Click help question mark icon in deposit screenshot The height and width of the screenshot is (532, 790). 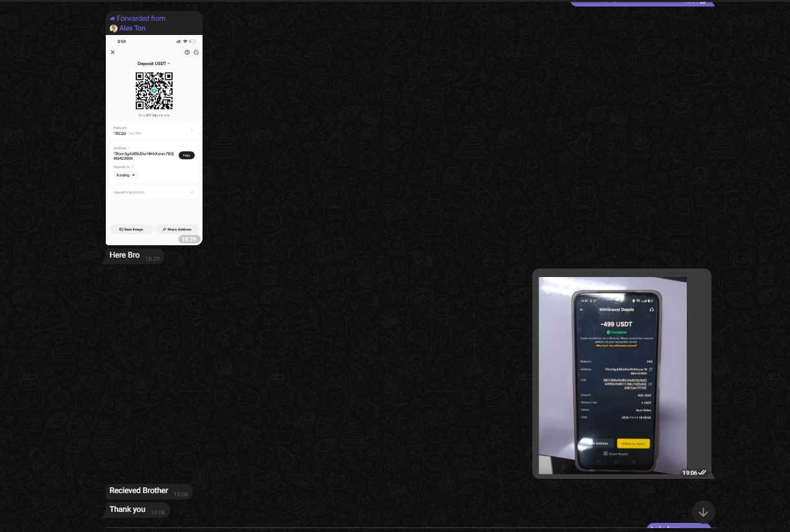tap(187, 53)
